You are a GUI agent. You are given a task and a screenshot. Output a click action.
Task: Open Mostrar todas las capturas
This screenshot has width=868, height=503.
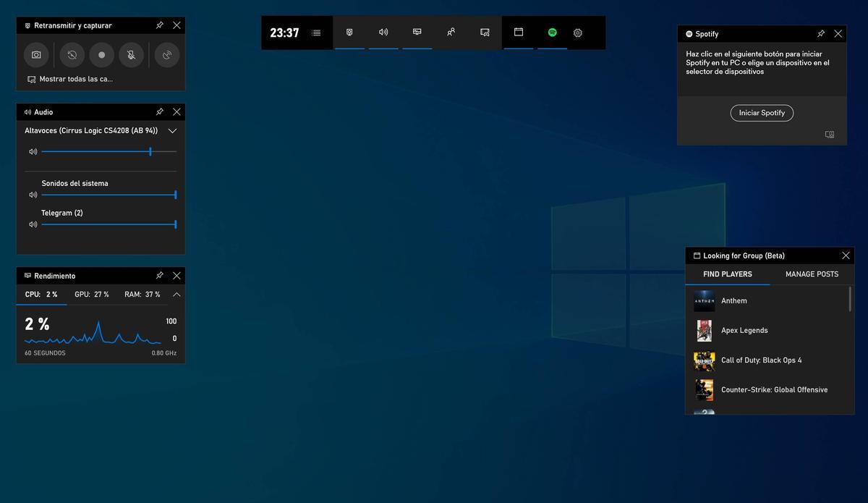[x=69, y=77]
